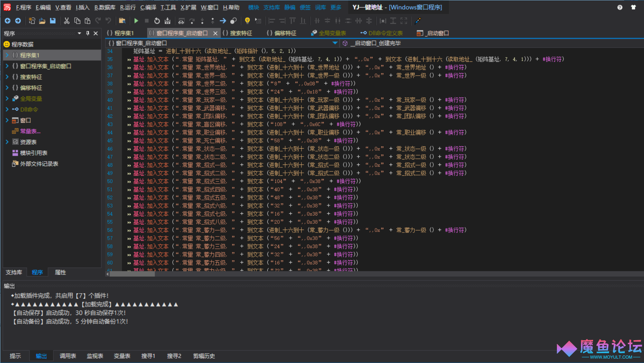Click the 词库 link in menu bar
This screenshot has height=363, width=644.
pyautogui.click(x=320, y=7)
